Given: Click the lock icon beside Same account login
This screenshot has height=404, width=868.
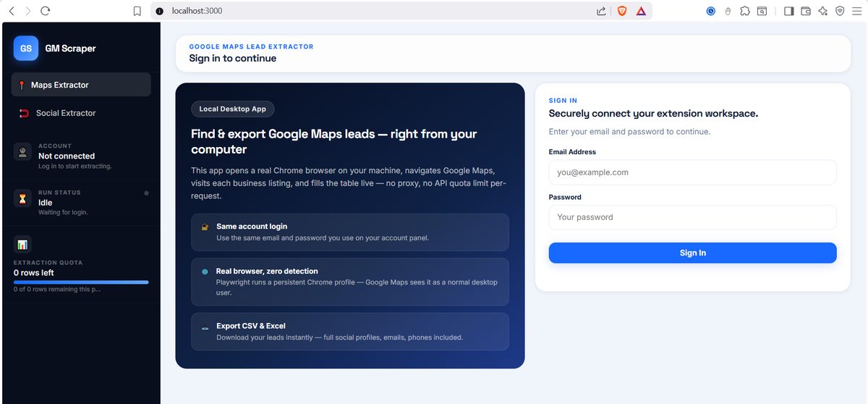Looking at the screenshot, I should pyautogui.click(x=205, y=227).
